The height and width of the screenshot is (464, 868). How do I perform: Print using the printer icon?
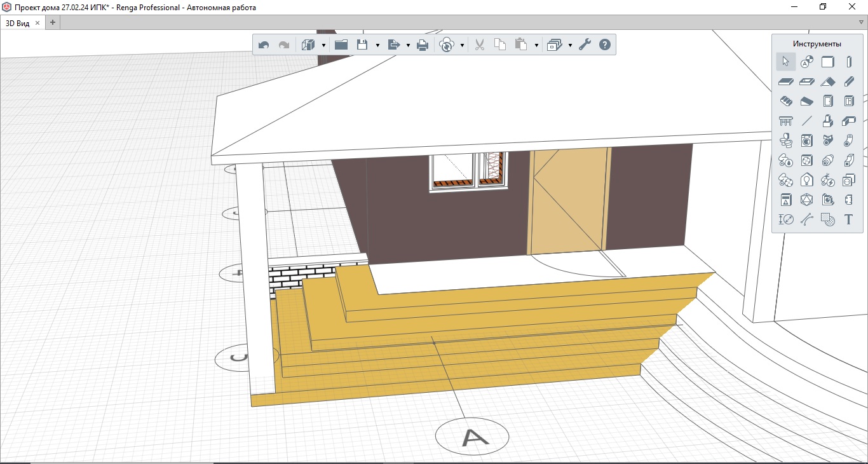click(423, 44)
